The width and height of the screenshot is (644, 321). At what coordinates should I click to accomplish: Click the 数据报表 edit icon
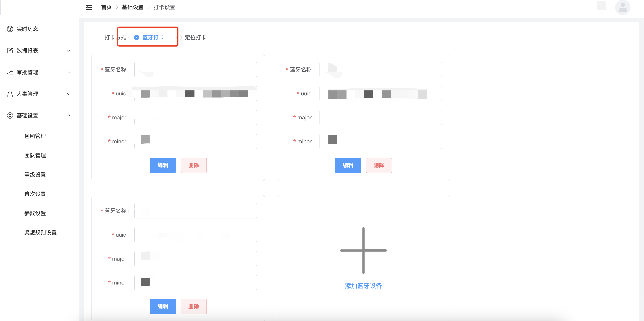[x=10, y=51]
